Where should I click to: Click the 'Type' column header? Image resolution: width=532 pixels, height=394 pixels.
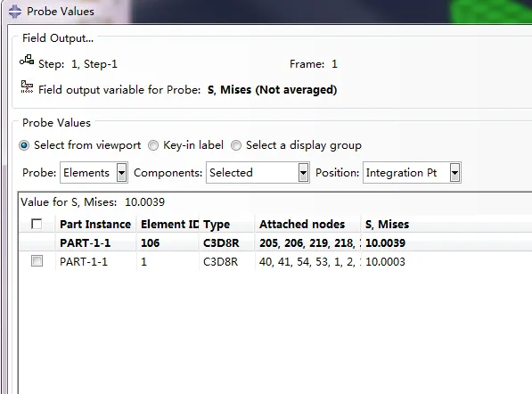[x=227, y=225]
